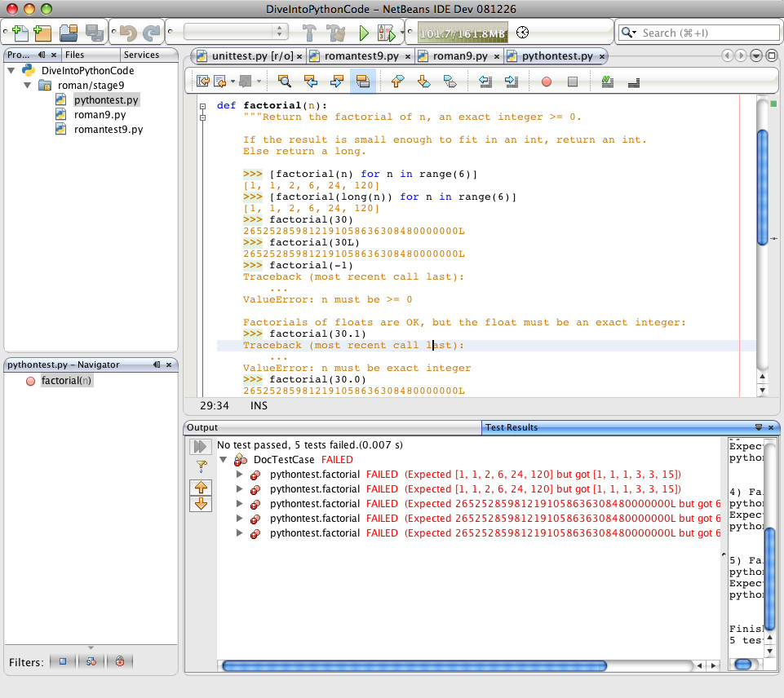Start macro recording with the red circle
784x698 pixels.
click(547, 82)
